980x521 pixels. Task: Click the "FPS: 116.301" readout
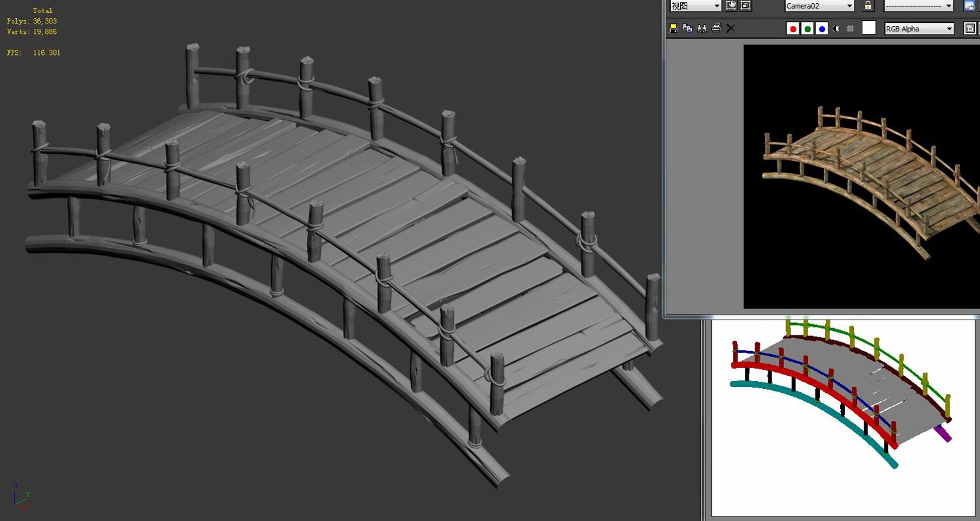pos(33,52)
